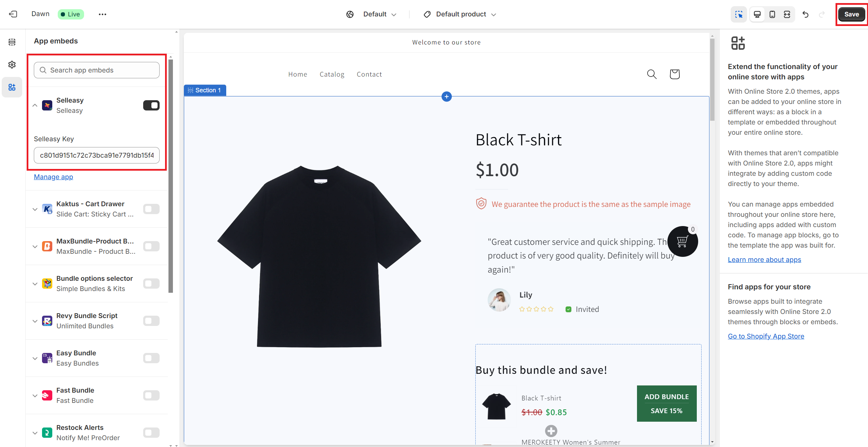Open the cart icon in store header

click(x=674, y=74)
